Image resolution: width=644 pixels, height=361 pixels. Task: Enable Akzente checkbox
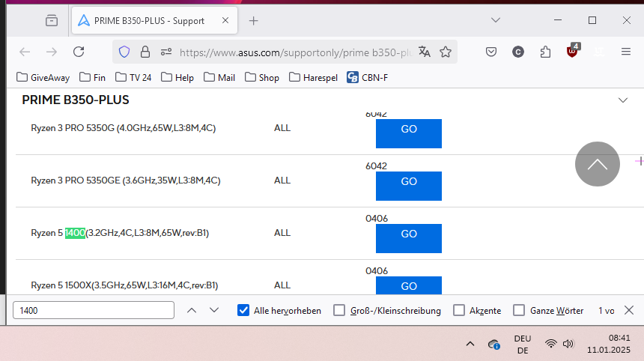(x=459, y=310)
